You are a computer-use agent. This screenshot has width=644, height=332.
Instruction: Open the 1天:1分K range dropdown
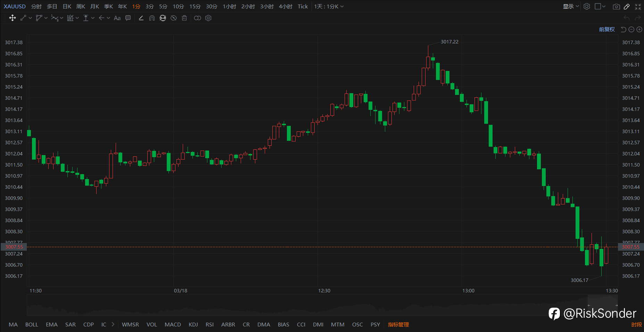[x=329, y=7]
